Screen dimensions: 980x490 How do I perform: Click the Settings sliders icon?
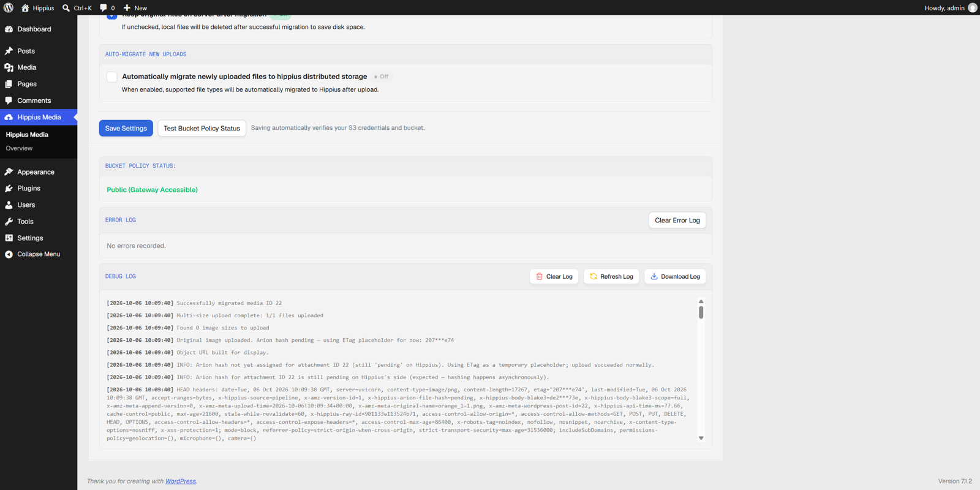pyautogui.click(x=9, y=238)
